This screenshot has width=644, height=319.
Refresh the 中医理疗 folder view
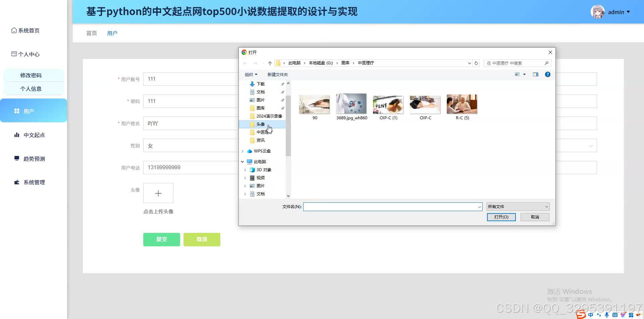476,63
